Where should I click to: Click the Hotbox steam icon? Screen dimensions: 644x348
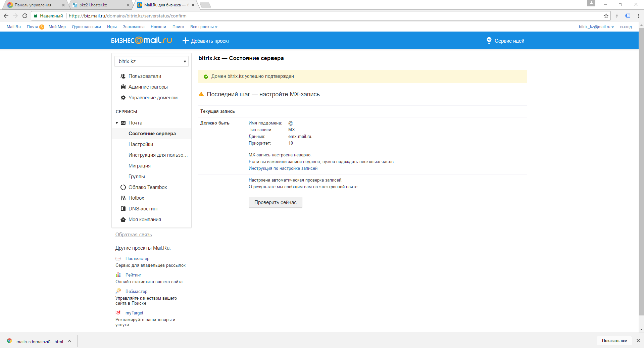(x=123, y=198)
